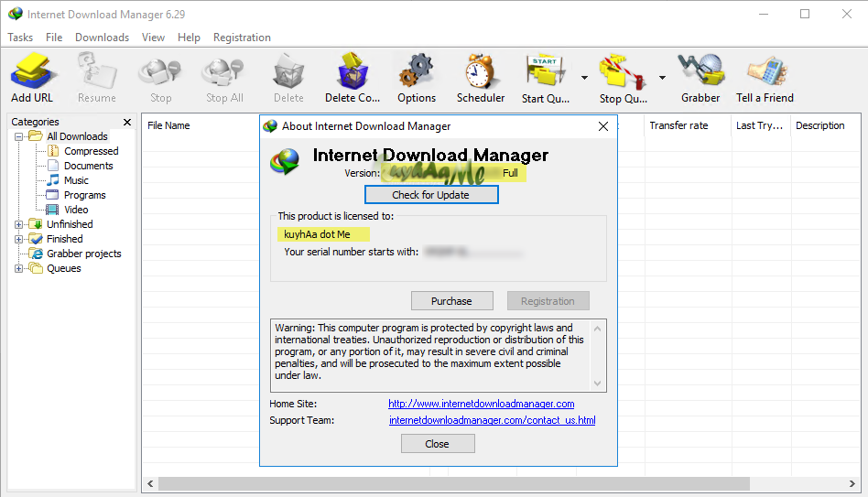868x497 pixels.
Task: Click the Last Try column header
Action: (761, 125)
